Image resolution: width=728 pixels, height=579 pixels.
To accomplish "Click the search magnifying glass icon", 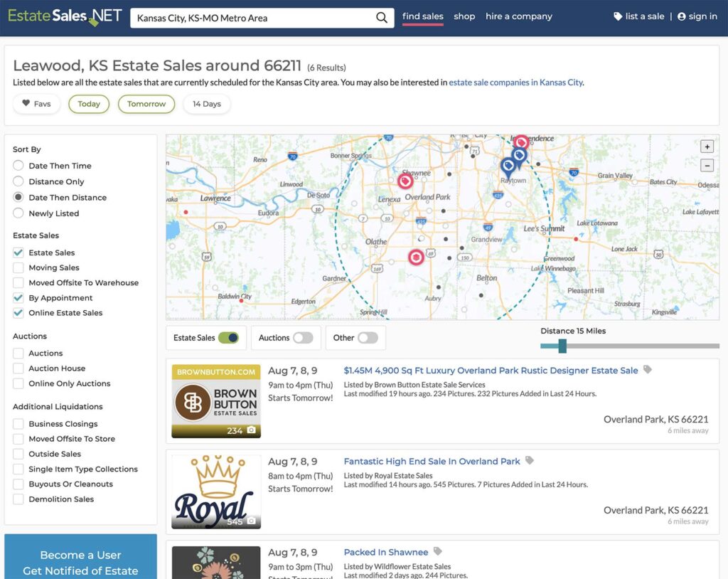I will [381, 16].
